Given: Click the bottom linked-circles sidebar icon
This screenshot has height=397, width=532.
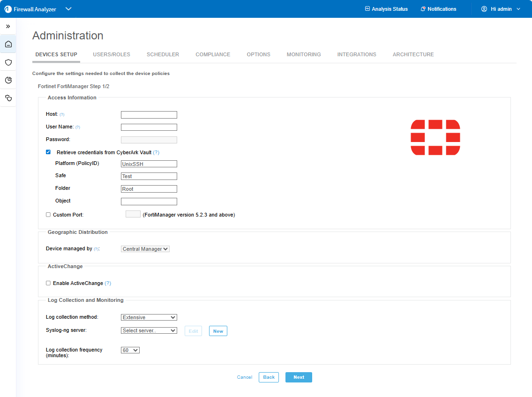Looking at the screenshot, I should click(x=8, y=98).
